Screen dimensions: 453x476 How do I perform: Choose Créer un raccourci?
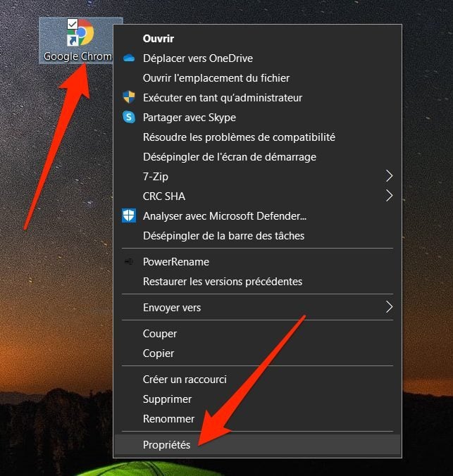(258, 380)
